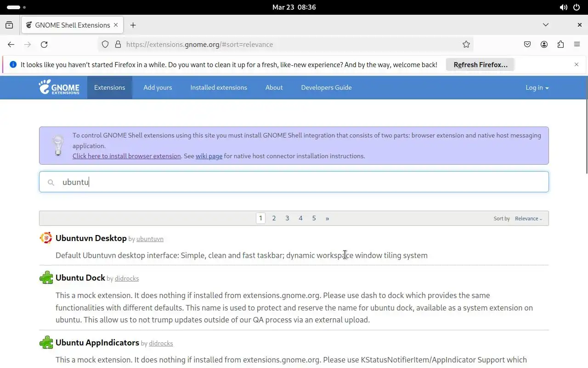Click the search field containing ubuntu

[x=294, y=182]
